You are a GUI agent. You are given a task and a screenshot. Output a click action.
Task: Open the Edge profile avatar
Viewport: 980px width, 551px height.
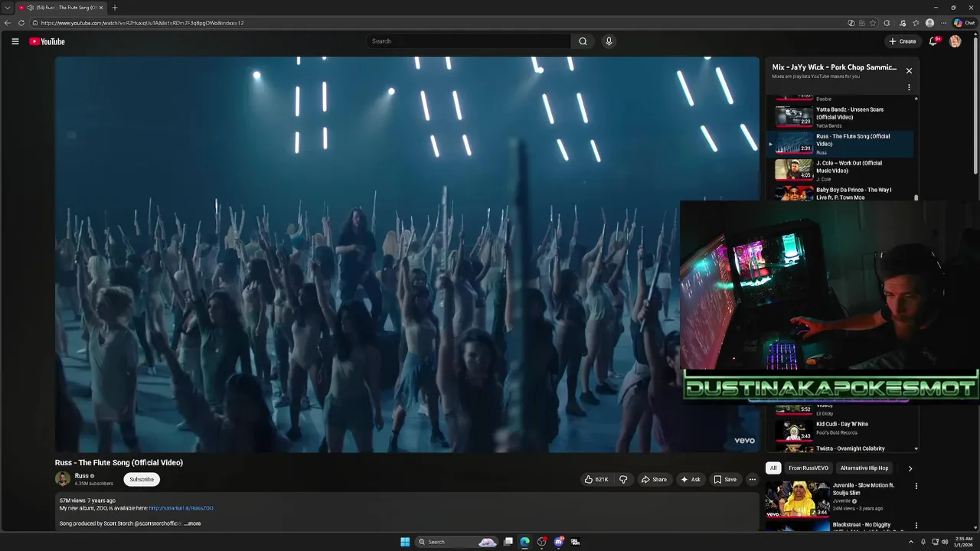click(x=929, y=23)
